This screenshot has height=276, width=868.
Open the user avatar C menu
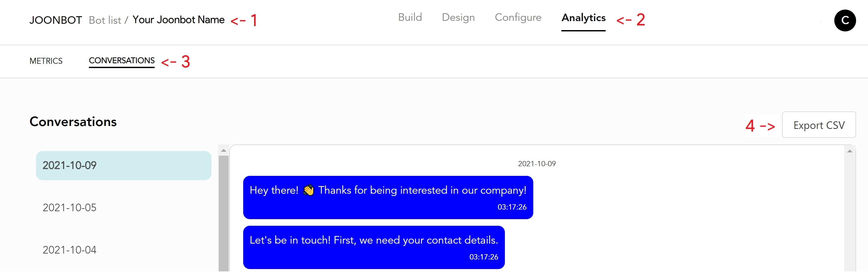[845, 20]
